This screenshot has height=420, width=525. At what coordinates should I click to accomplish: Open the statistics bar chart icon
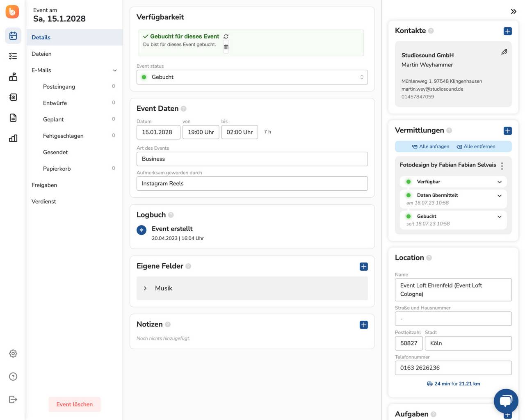click(13, 138)
